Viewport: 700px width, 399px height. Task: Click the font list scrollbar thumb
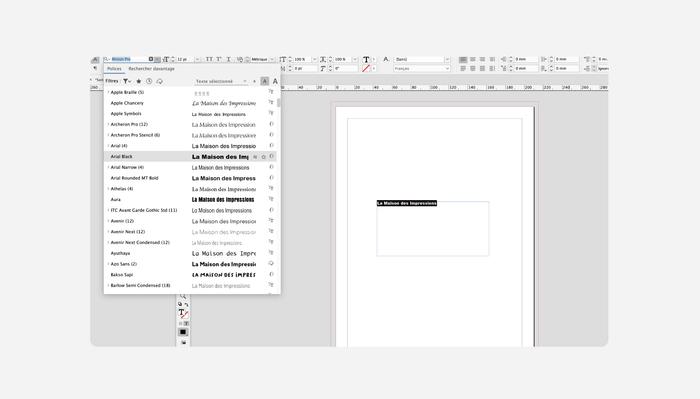(x=279, y=103)
